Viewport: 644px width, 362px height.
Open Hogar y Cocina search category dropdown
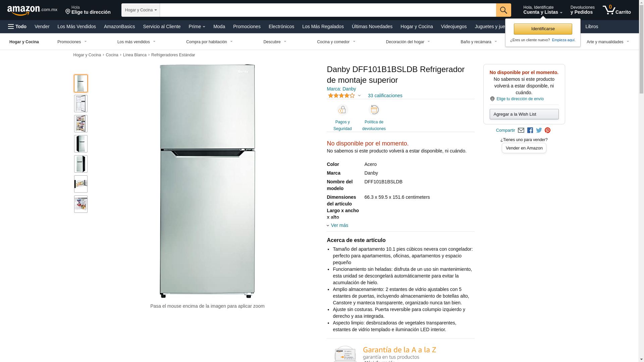[141, 10]
